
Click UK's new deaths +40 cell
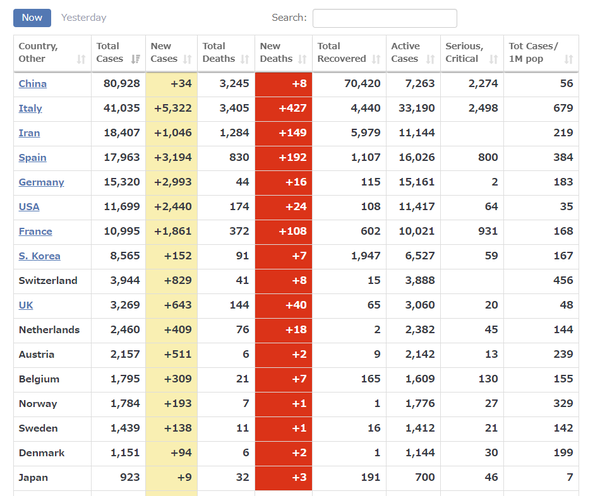pyautogui.click(x=284, y=305)
